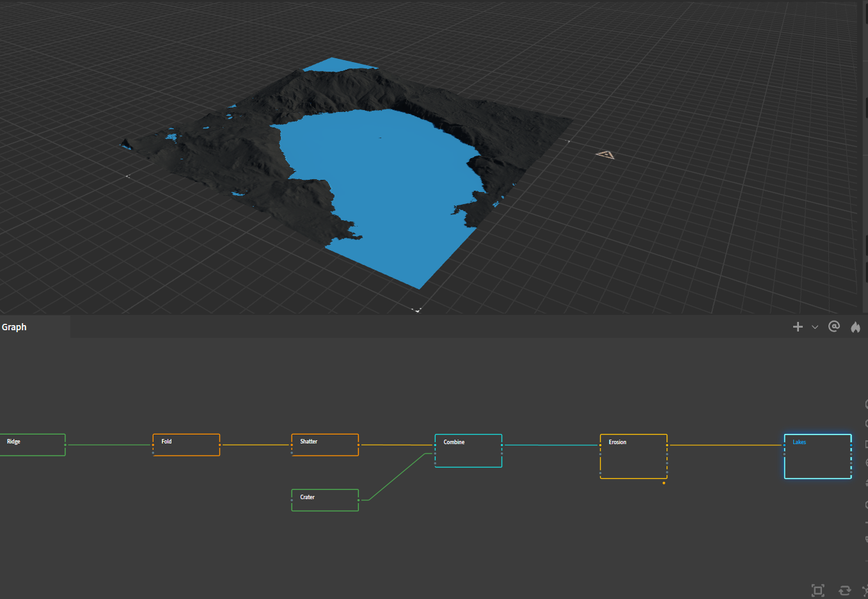This screenshot has height=599, width=868.
Task: Select the Lakes node
Action: coord(817,456)
